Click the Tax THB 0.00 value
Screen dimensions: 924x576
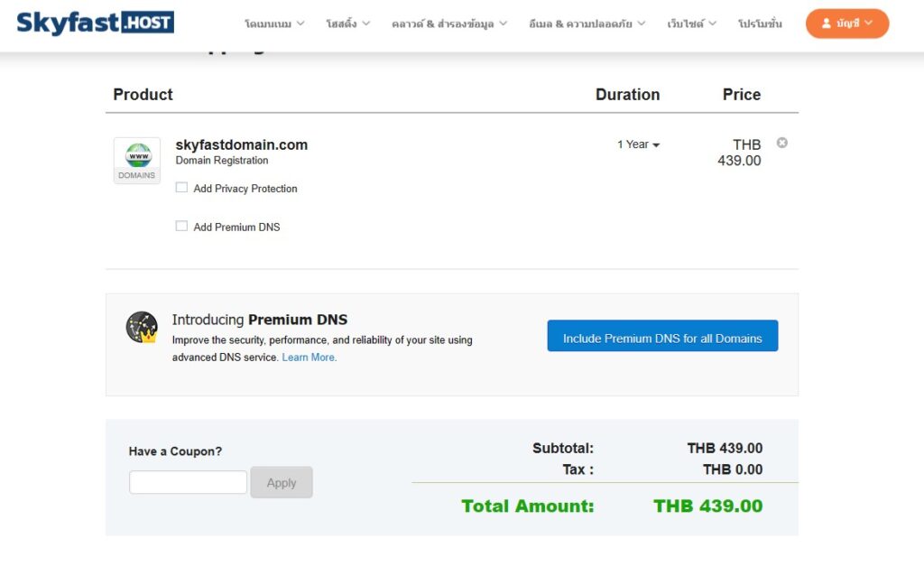733,469
